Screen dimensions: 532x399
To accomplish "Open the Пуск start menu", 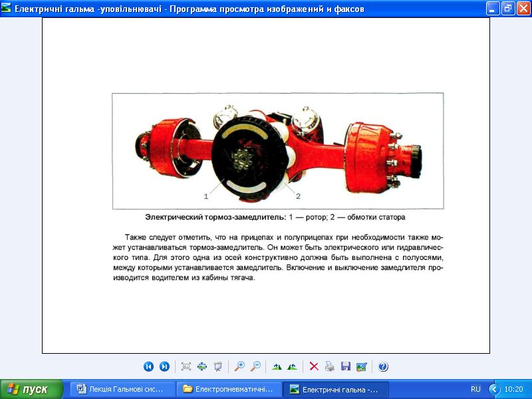I will click(x=31, y=390).
